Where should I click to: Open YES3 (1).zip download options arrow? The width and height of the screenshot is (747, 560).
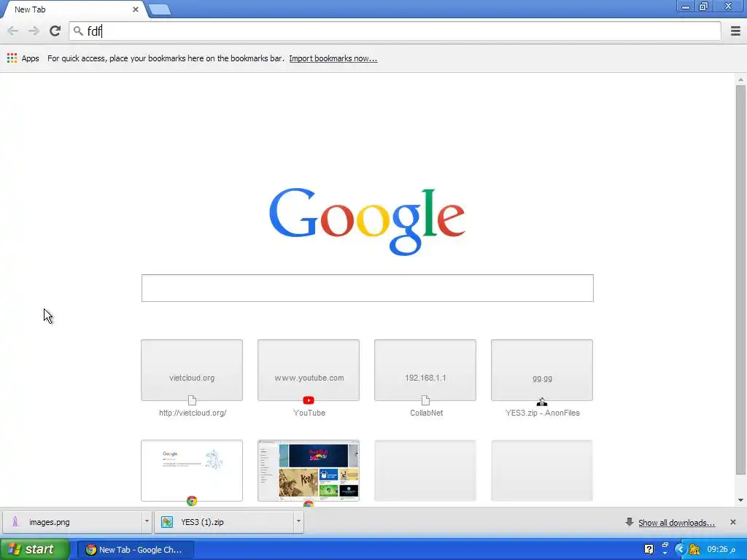298,522
